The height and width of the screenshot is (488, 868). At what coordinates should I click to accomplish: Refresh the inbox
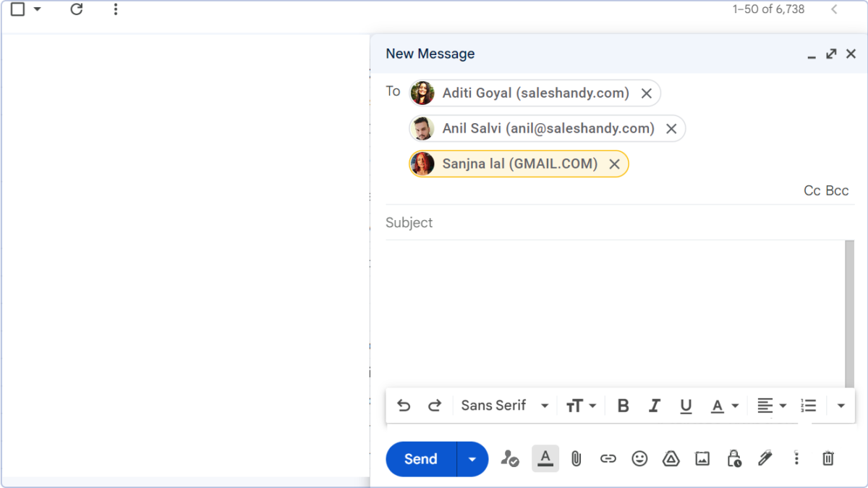coord(76,9)
